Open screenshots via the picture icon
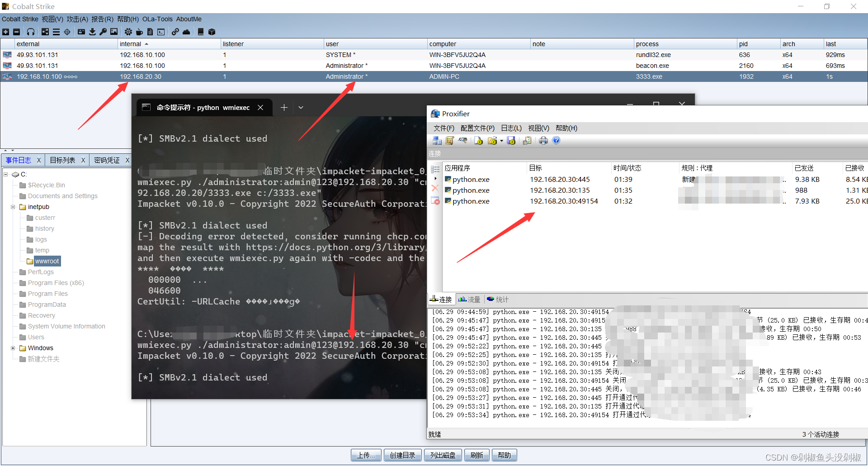This screenshot has width=868, height=466. click(x=114, y=32)
